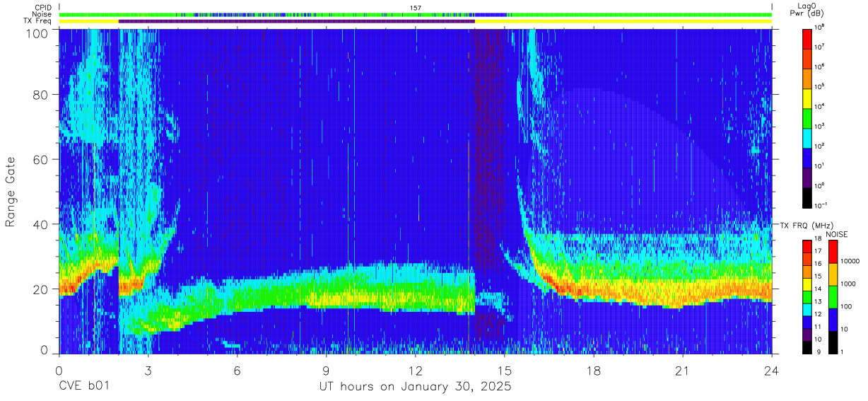Click the 60 tick on Range Gate axis
This screenshot has width=868, height=401.
41,160
